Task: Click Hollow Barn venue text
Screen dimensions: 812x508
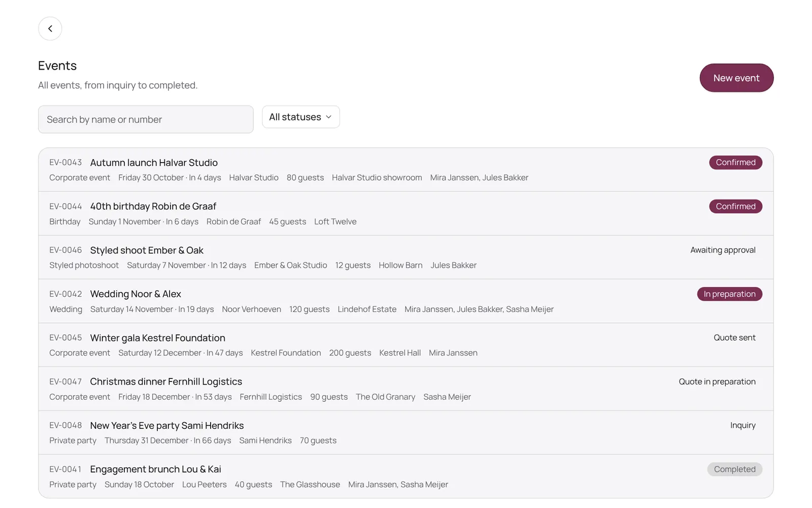Action: click(400, 265)
